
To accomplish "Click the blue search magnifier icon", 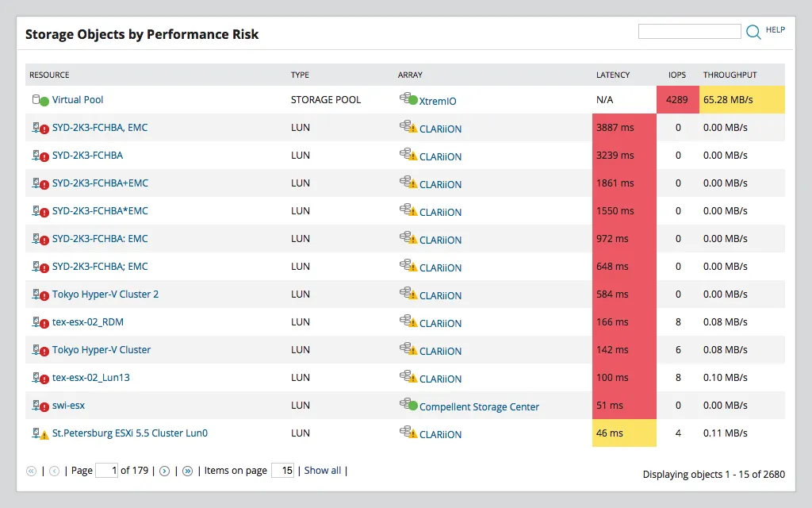I will coord(753,31).
